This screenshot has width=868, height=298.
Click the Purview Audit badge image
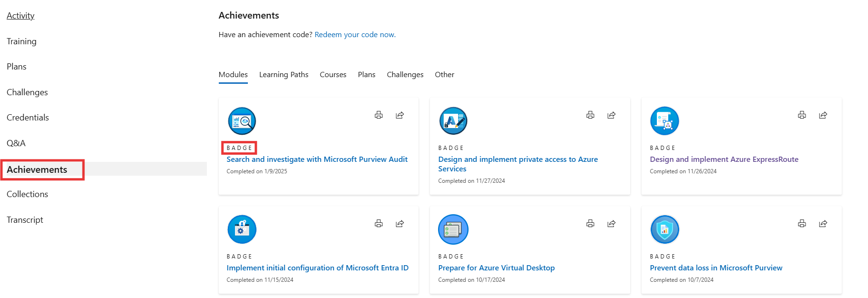(x=242, y=121)
